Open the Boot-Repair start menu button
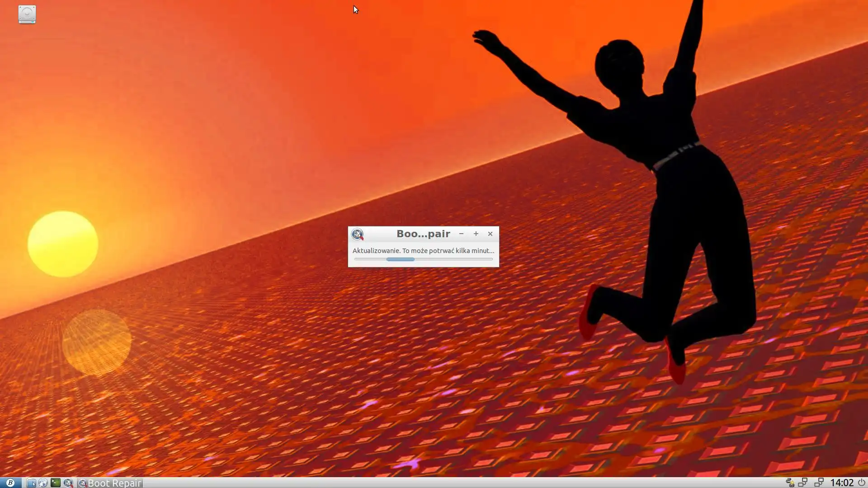Image resolution: width=868 pixels, height=488 pixels. (10, 483)
